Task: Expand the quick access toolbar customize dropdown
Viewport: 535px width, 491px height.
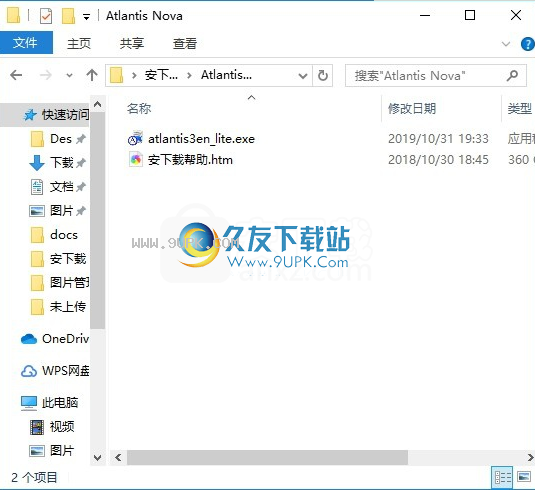Action: pyautogui.click(x=87, y=17)
